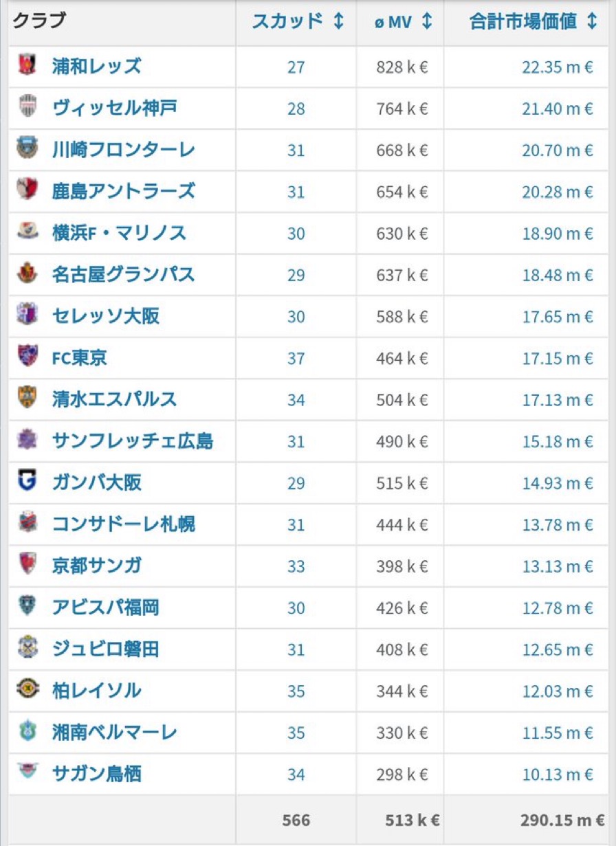Click the Gamba Osaka club crest icon
Viewport: 616px width, 846px height.
(x=27, y=481)
